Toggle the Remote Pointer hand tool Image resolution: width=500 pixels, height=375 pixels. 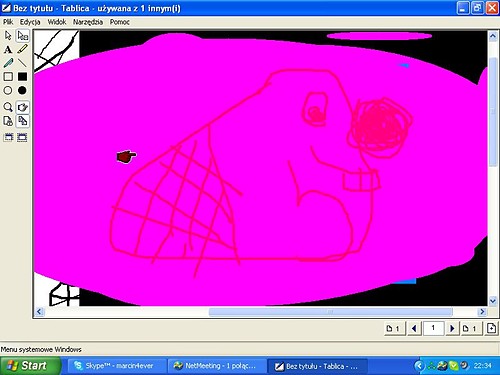22,107
